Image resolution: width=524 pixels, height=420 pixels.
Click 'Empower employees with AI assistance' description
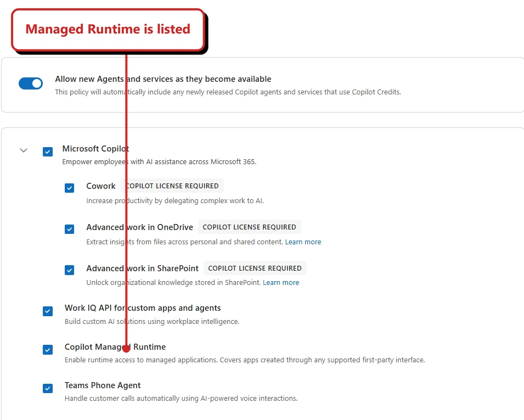click(160, 162)
